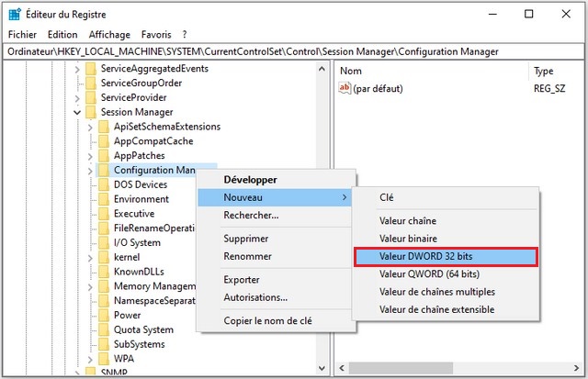Click the Memory Management folder icon

coord(104,286)
